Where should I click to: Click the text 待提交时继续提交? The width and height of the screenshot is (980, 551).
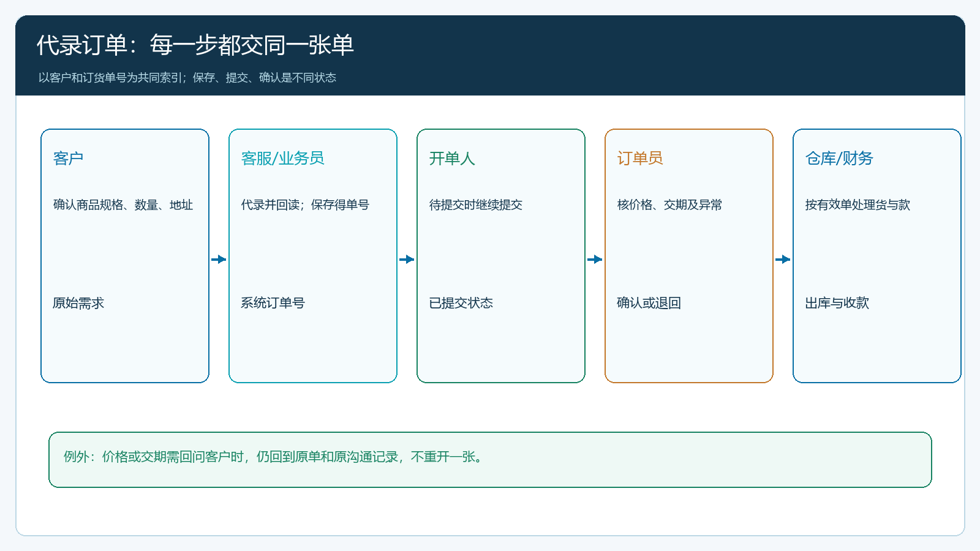click(475, 205)
